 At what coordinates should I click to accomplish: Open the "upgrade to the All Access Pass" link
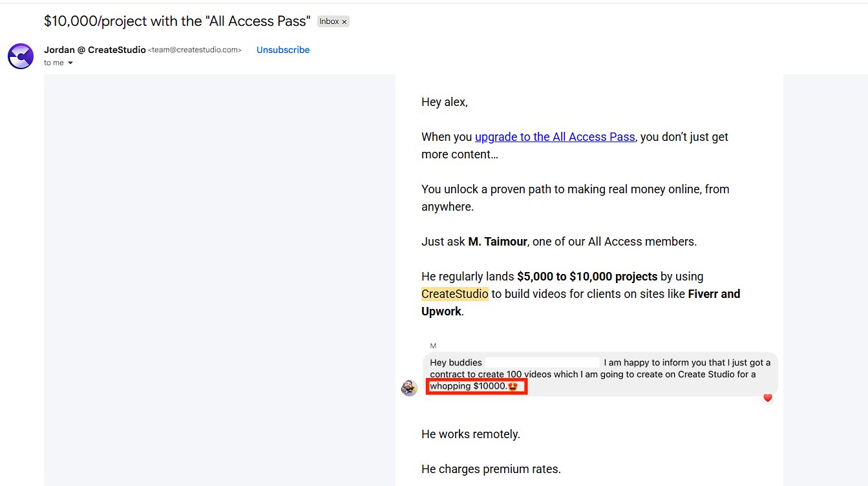(x=555, y=137)
